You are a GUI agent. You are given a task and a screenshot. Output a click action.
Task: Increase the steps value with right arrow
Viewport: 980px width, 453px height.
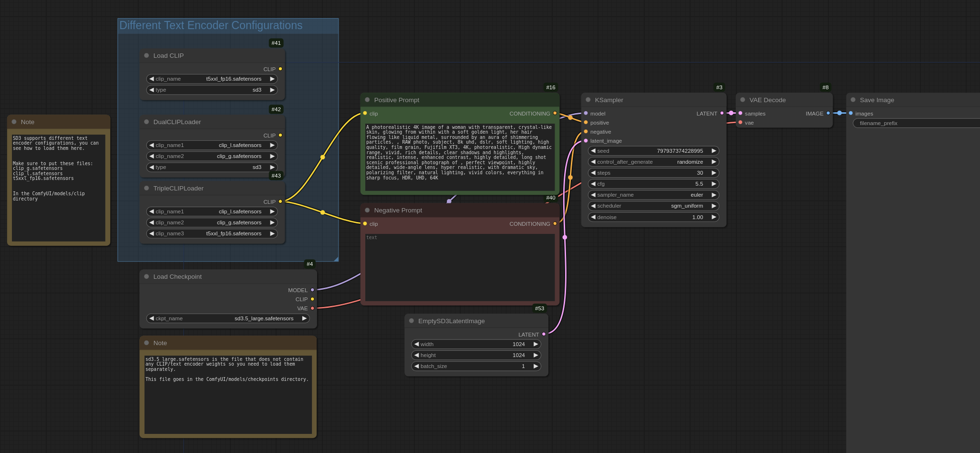pos(714,173)
